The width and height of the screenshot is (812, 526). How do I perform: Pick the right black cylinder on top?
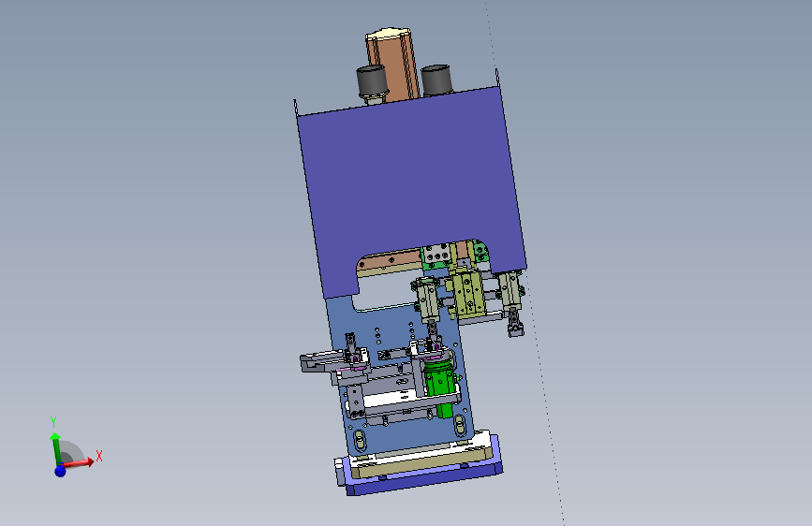[436, 80]
